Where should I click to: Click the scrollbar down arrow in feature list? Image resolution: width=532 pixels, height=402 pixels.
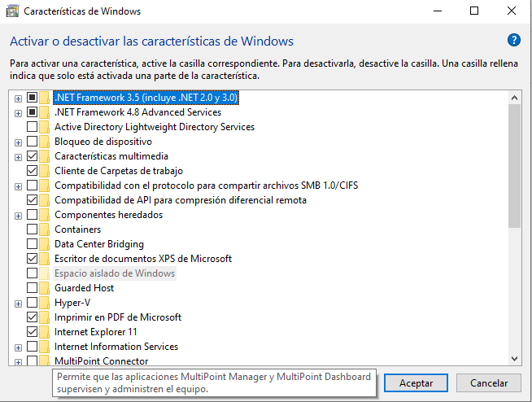(514, 359)
